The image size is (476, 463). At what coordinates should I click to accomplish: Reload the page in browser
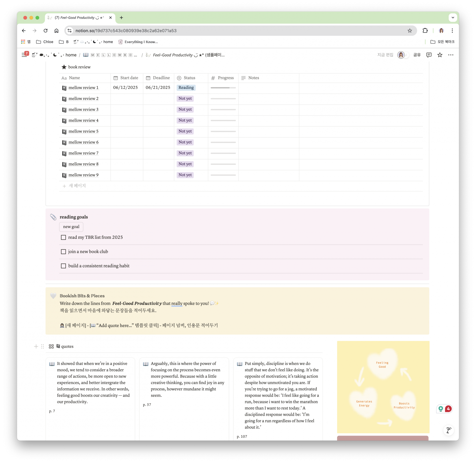pyautogui.click(x=45, y=30)
